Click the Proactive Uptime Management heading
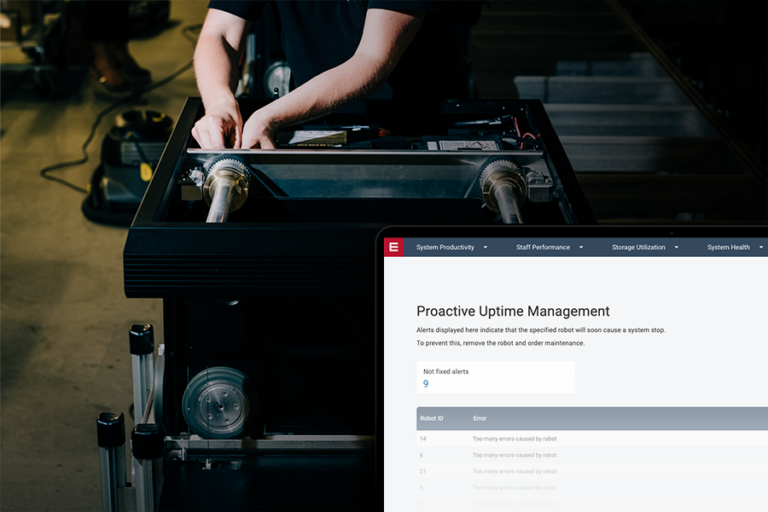Viewport: 768px width, 512px height. pos(513,311)
